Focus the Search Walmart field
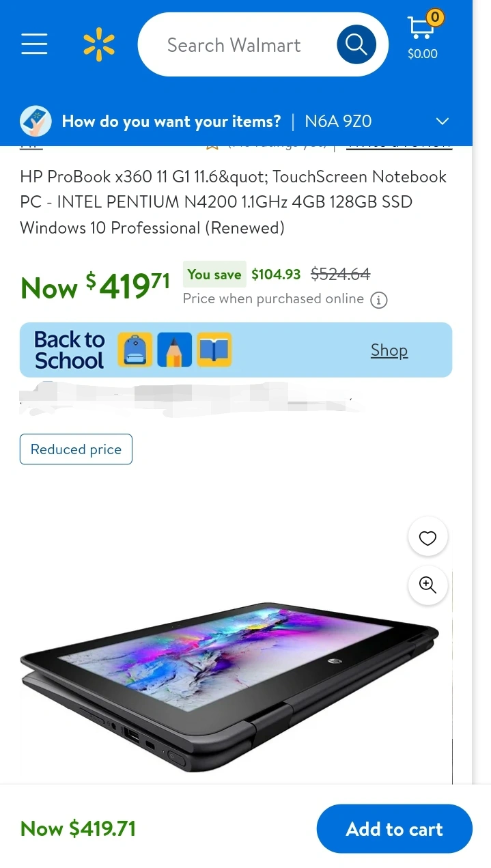Viewport: 491px width, 868px height. coord(234,45)
